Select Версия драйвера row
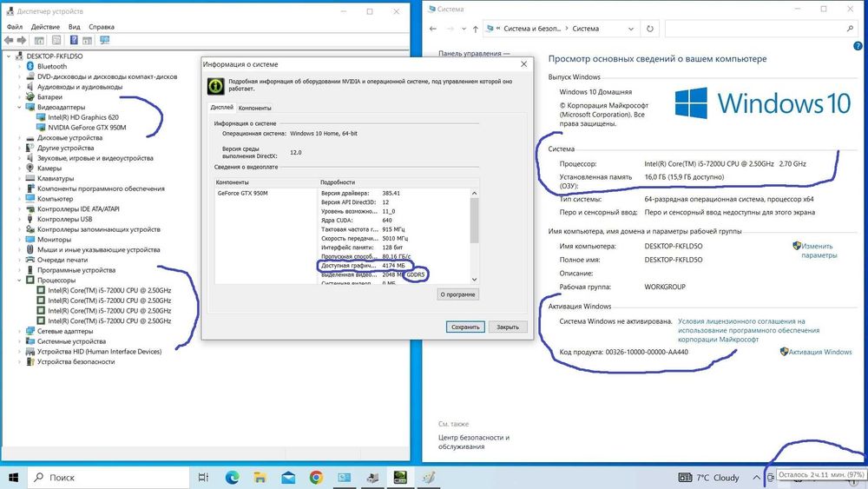Viewport: 868px width, 489px height. 360,194
